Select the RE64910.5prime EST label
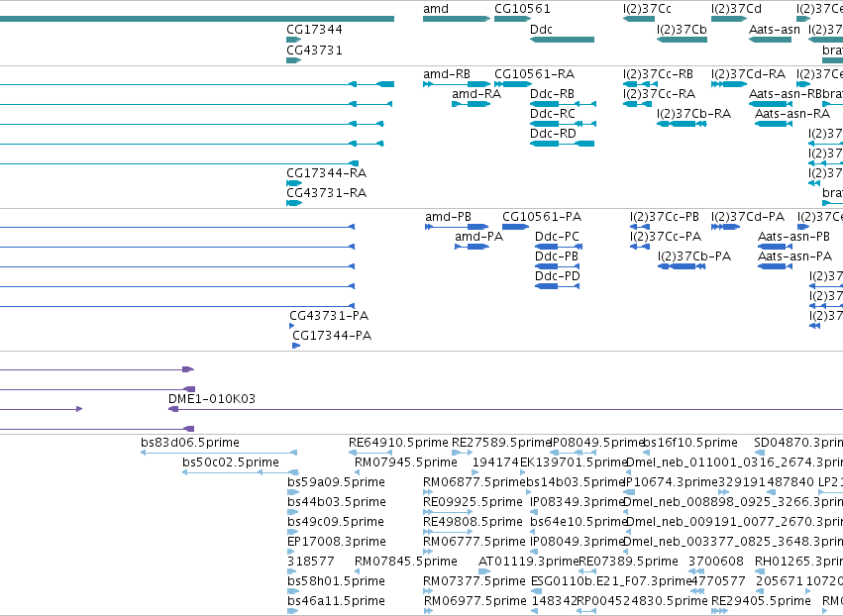Image resolution: width=843 pixels, height=616 pixels. coord(398,443)
